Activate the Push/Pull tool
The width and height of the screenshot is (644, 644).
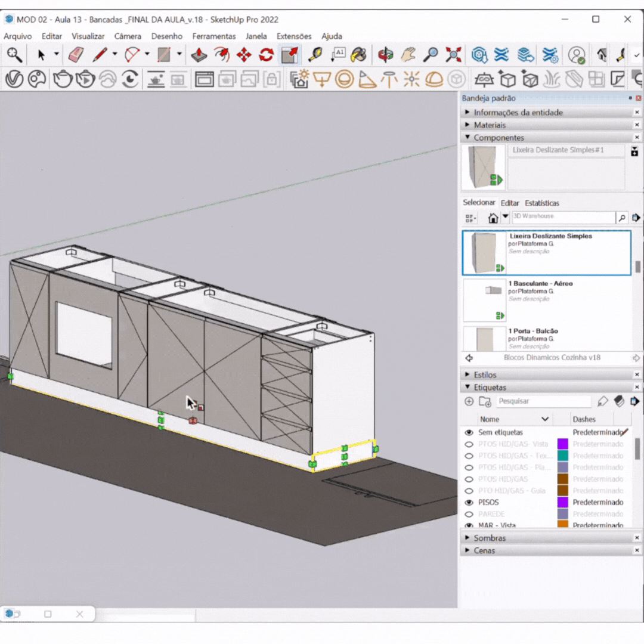click(x=199, y=55)
